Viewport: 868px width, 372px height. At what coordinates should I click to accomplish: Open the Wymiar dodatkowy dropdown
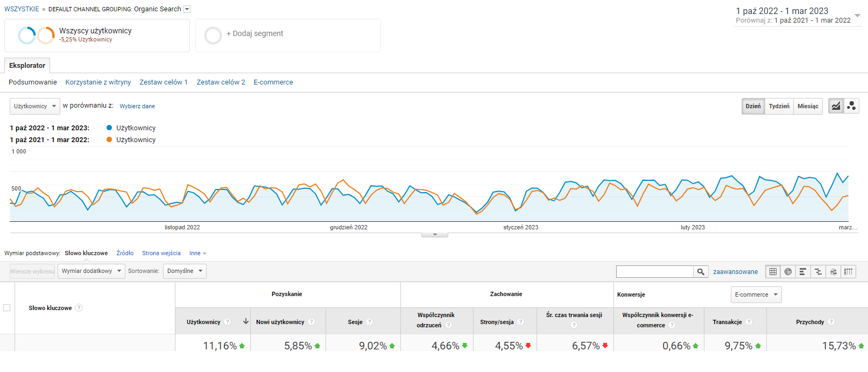(91, 271)
